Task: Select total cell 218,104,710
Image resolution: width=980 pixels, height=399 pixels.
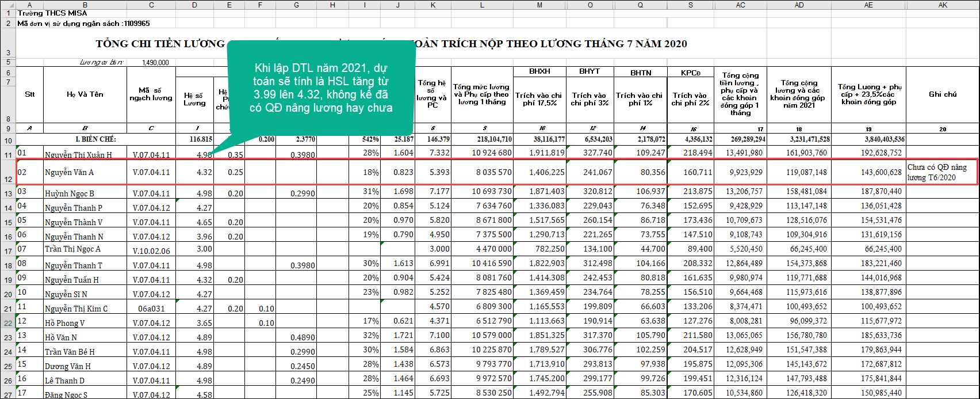Action: (482, 140)
